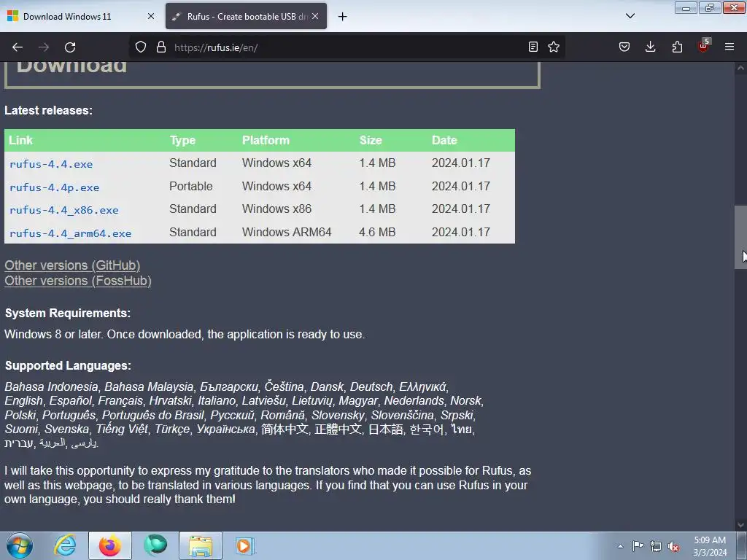Open Action Center flag icon
Viewport: 747px width, 560px height.
tap(638, 545)
